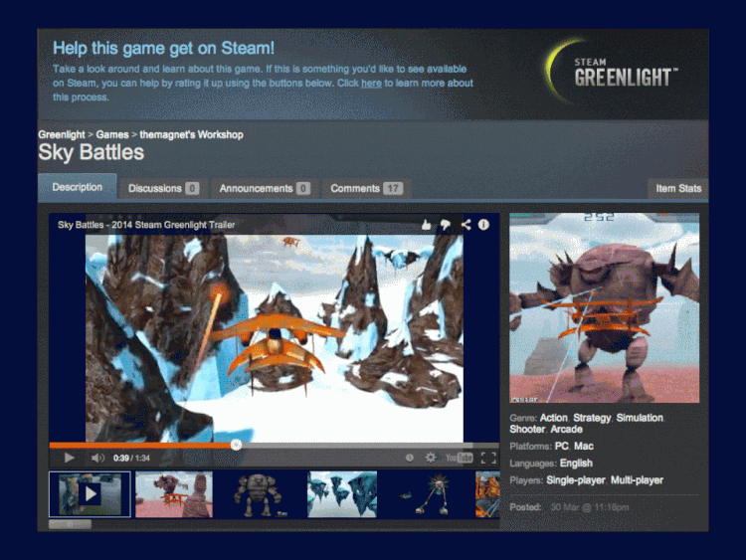Play the Sky Battles trailer video
746x560 pixels.
point(69,458)
